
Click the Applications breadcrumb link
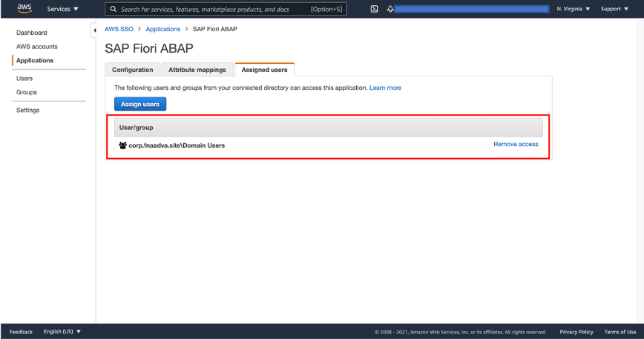(163, 29)
